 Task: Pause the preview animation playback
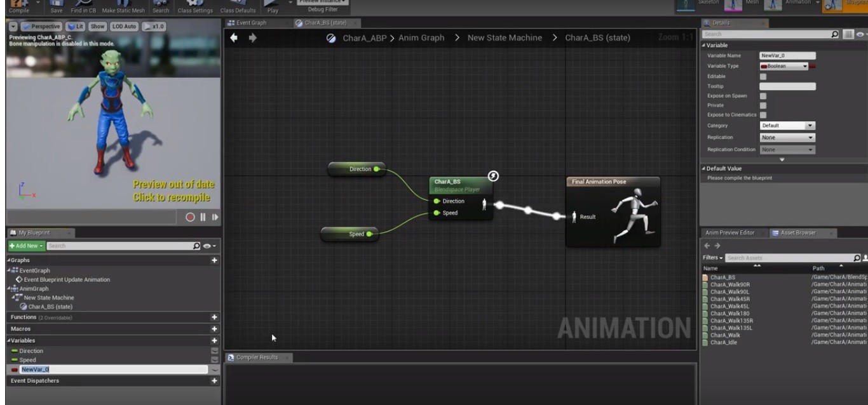pyautogui.click(x=203, y=217)
